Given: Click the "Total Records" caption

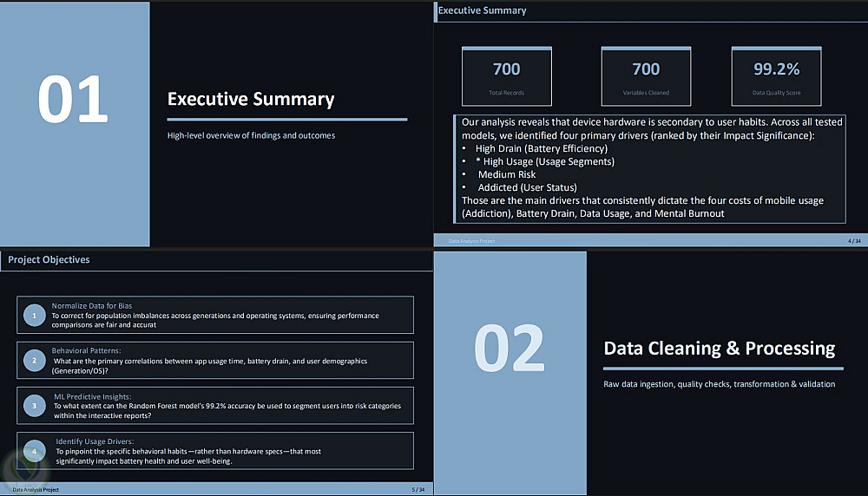Looking at the screenshot, I should click(507, 93).
